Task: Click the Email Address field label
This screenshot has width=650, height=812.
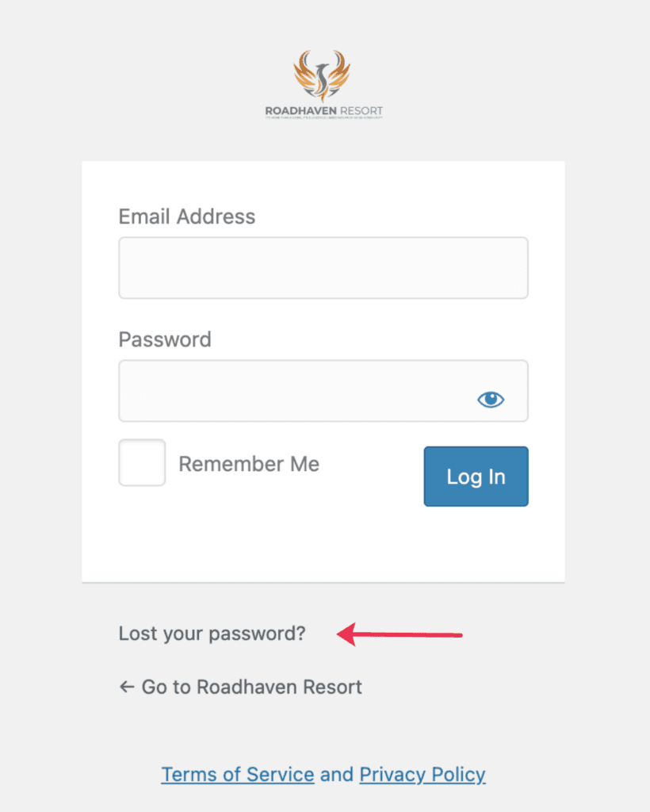Action: pyautogui.click(x=187, y=216)
